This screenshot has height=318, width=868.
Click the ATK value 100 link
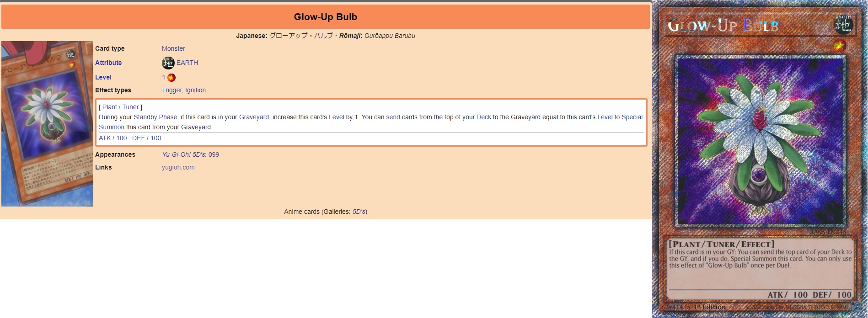[x=122, y=138]
